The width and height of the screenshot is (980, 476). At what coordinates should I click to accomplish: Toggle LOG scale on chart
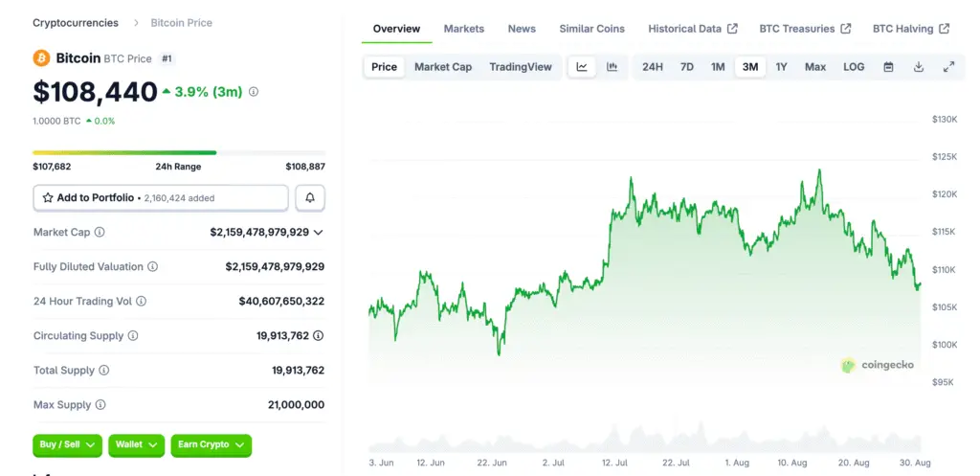[854, 67]
